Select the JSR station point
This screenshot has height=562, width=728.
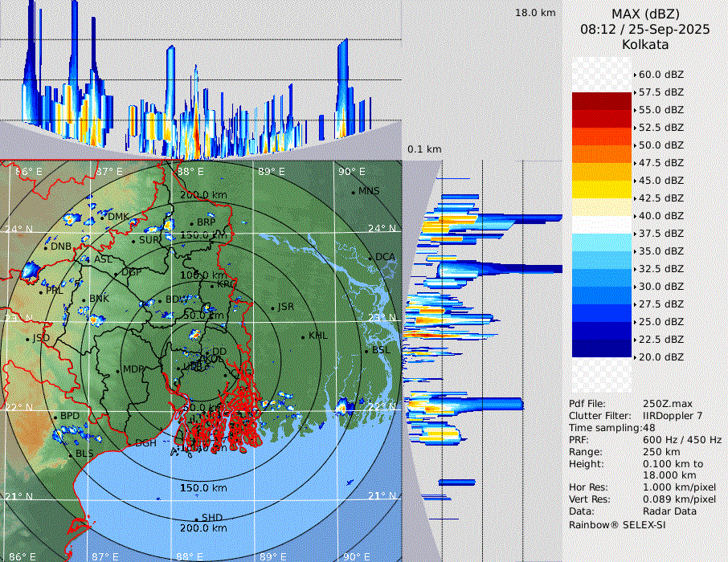click(x=272, y=308)
